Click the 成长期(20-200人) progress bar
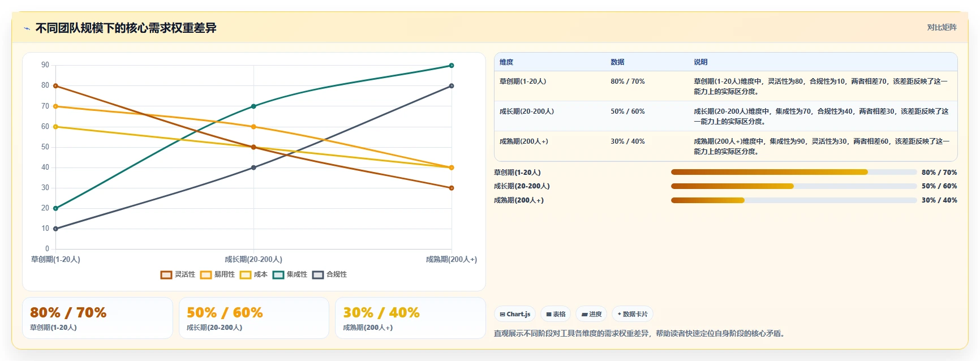 (x=794, y=186)
